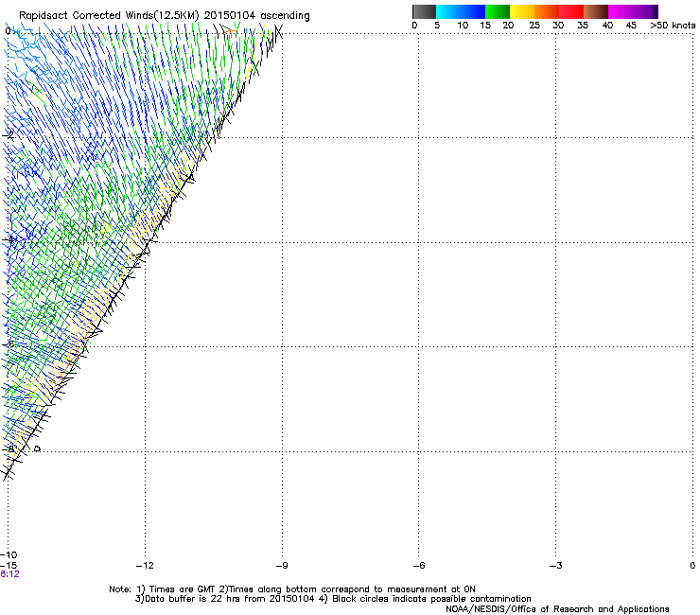
Task: Pick the blue 10-15 knots legend swatch
Action: click(473, 11)
